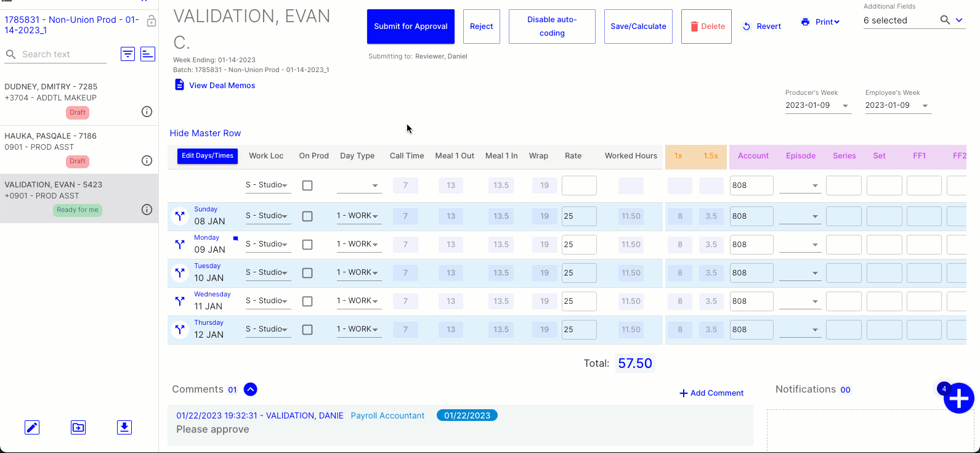The width and height of the screenshot is (980, 453).
Task: Collapse the Comments section chevron
Action: [250, 390]
